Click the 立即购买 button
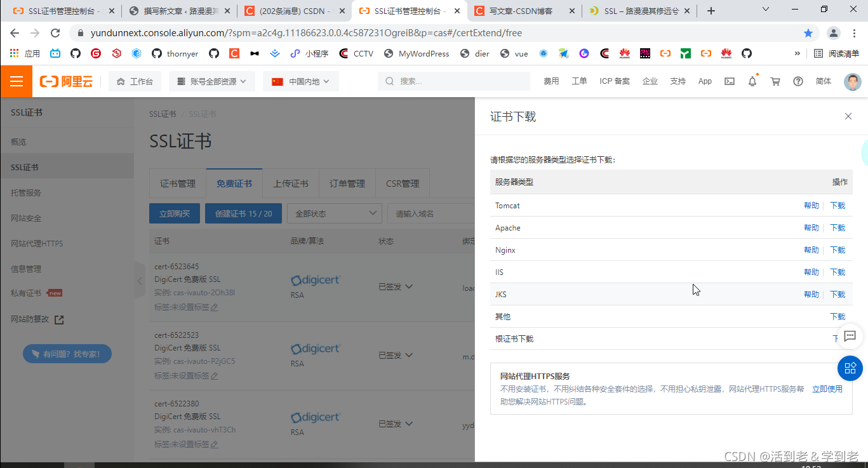This screenshot has width=868, height=468. click(174, 213)
